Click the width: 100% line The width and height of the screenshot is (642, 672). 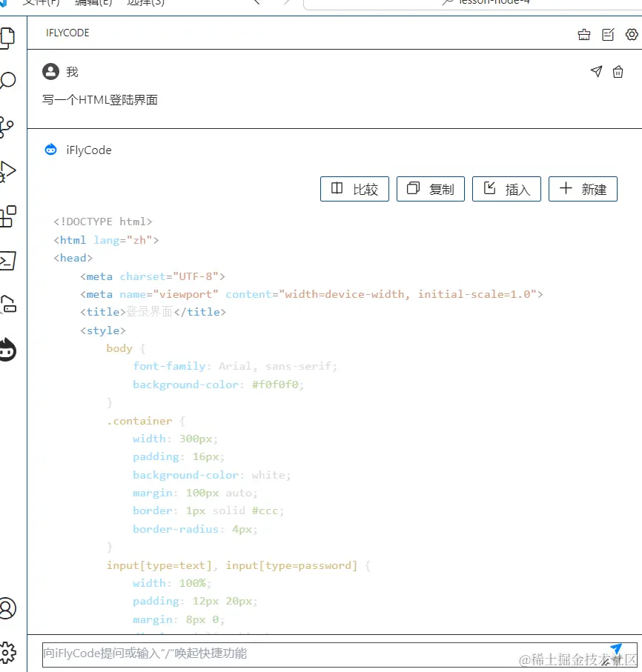(172, 583)
